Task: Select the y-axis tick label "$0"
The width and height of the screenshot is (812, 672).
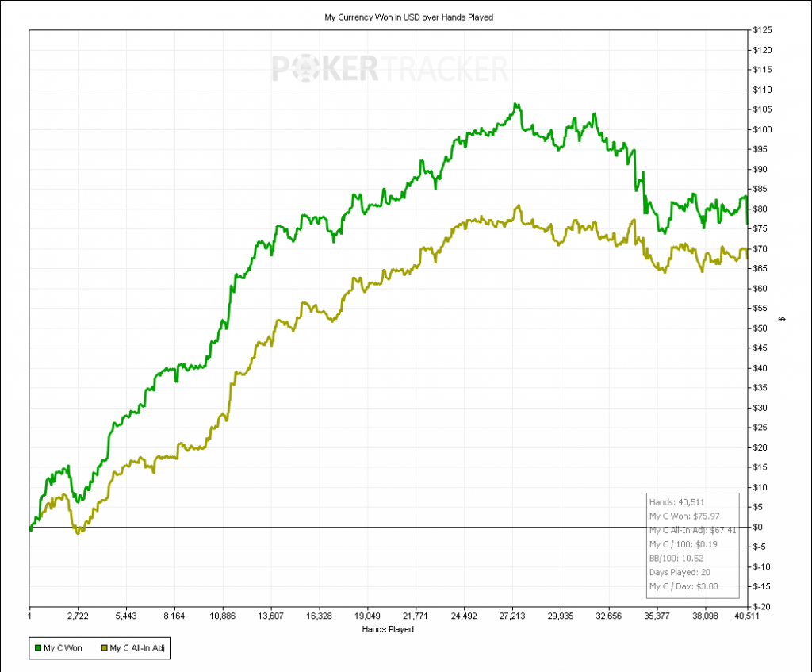Action: coord(758,528)
